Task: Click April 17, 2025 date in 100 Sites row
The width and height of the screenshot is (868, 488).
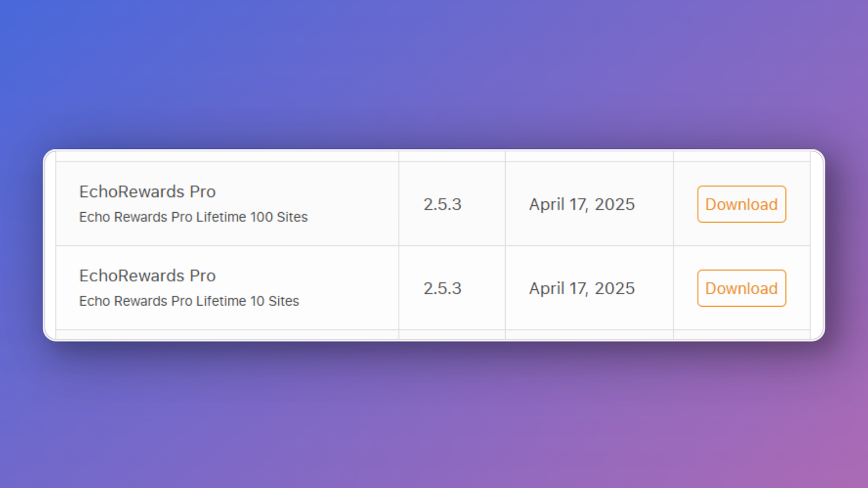Action: click(x=582, y=205)
